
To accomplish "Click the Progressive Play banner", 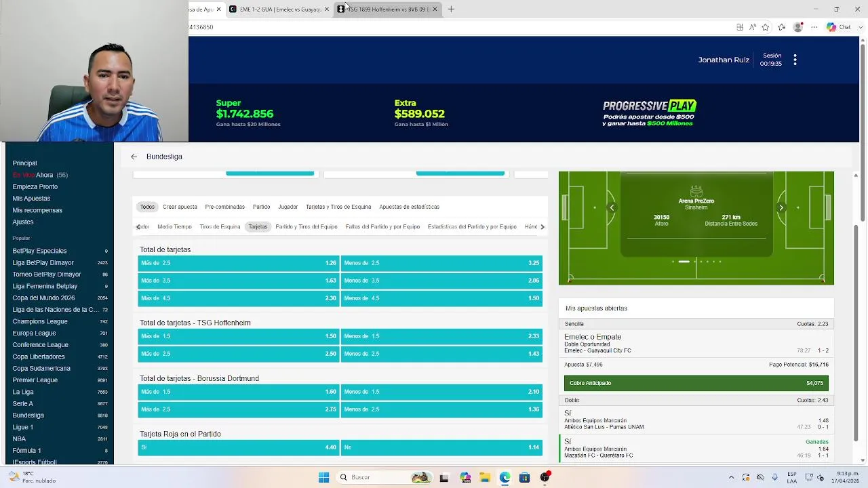I will (649, 113).
